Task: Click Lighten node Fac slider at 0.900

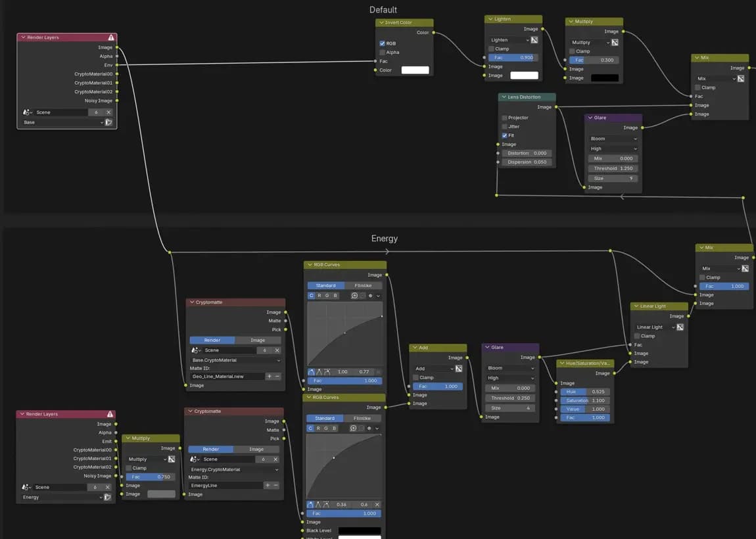Action: coord(513,57)
